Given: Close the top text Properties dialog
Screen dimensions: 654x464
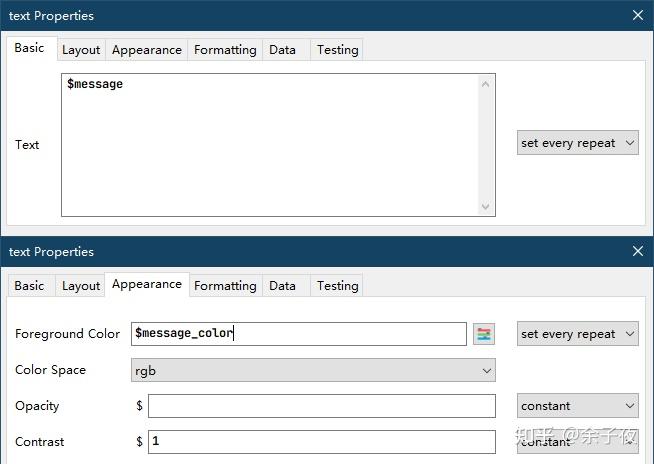Looking at the screenshot, I should 638,15.
